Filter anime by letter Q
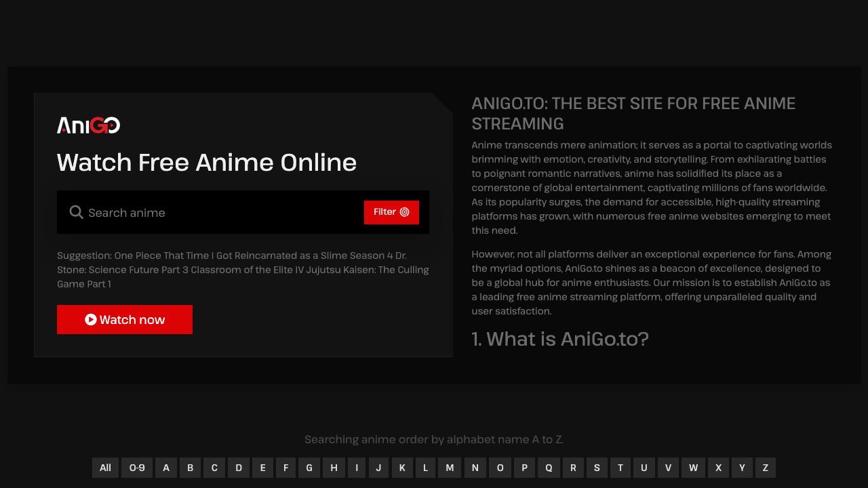Screen dimensions: 868x488 (549, 468)
